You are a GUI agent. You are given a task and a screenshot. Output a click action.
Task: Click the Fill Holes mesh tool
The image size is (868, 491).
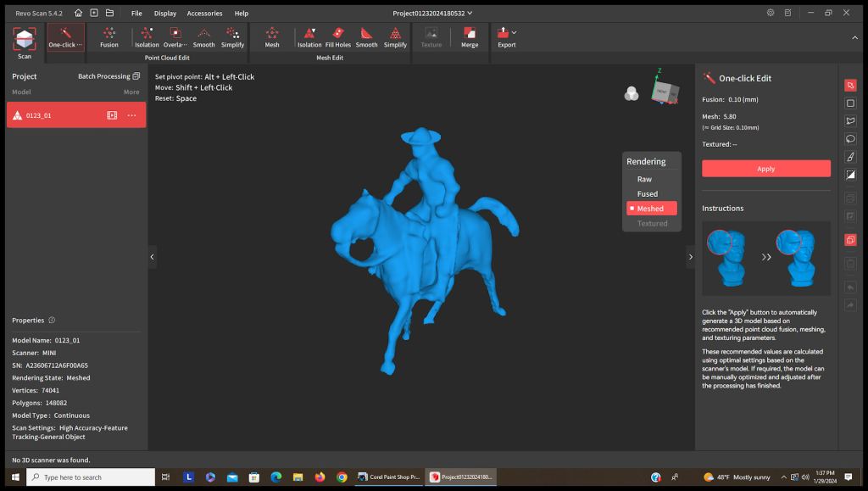click(x=337, y=37)
